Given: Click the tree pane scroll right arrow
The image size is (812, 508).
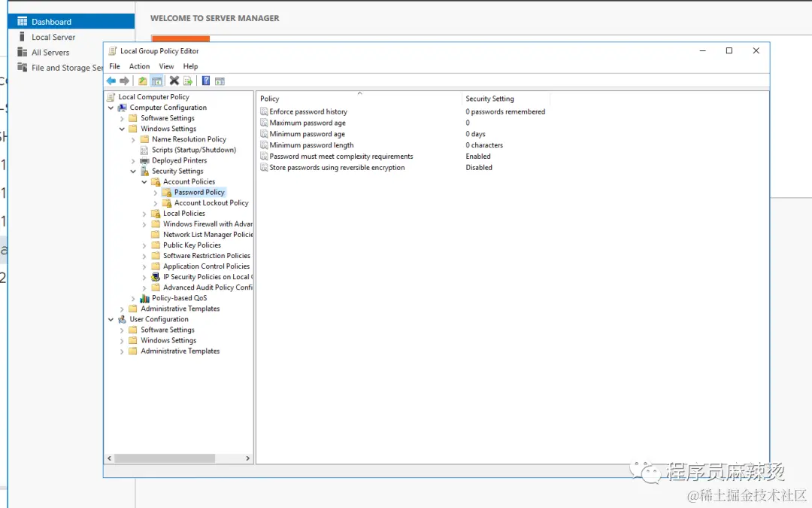Looking at the screenshot, I should pos(247,458).
